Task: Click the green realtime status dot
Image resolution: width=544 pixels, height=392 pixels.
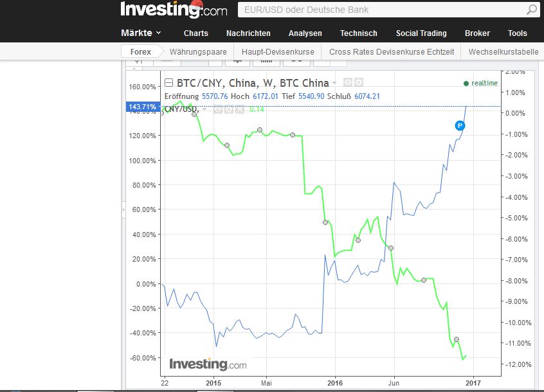Action: pyautogui.click(x=466, y=84)
